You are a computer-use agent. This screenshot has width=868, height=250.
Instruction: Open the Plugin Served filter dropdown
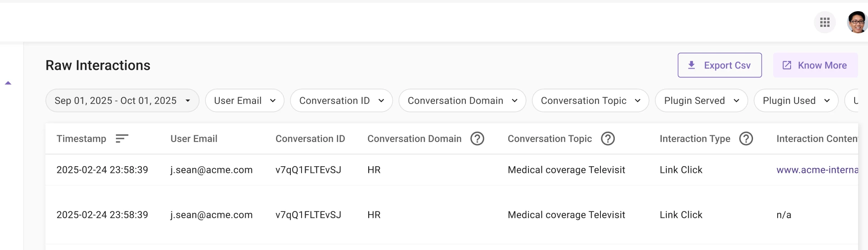(x=701, y=101)
